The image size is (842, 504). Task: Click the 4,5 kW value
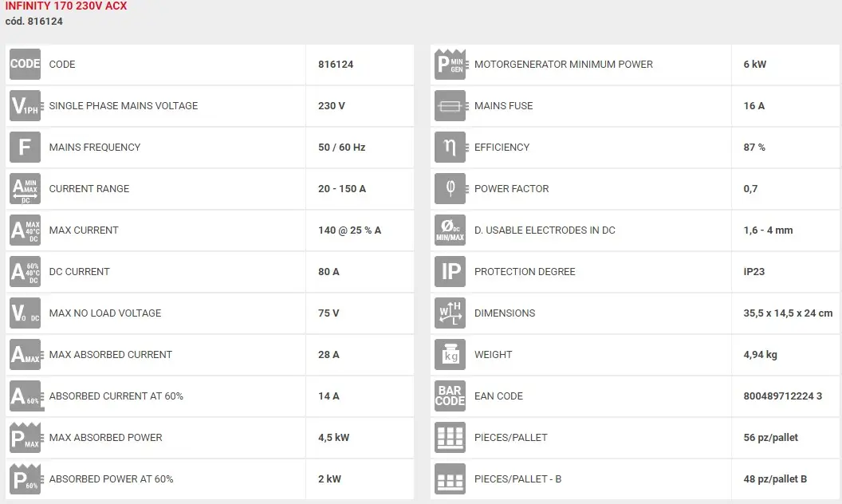pyautogui.click(x=333, y=438)
